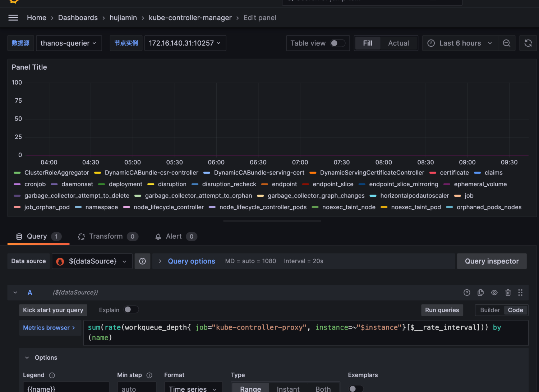The image size is (539, 392).
Task: Delete query A with trash icon
Action: click(508, 293)
